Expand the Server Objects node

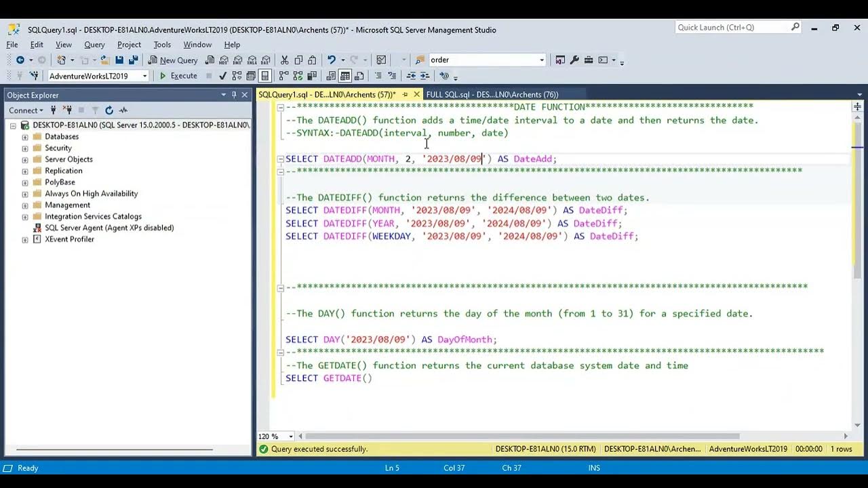point(25,159)
